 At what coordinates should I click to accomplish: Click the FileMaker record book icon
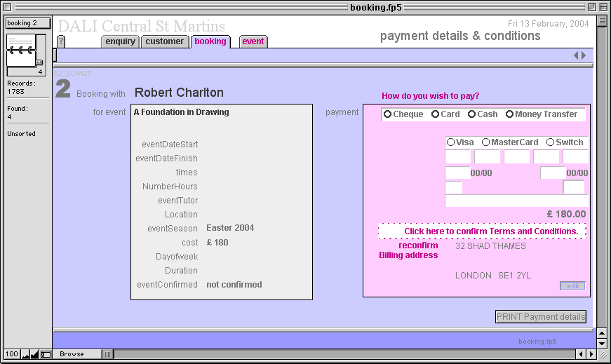pos(22,50)
